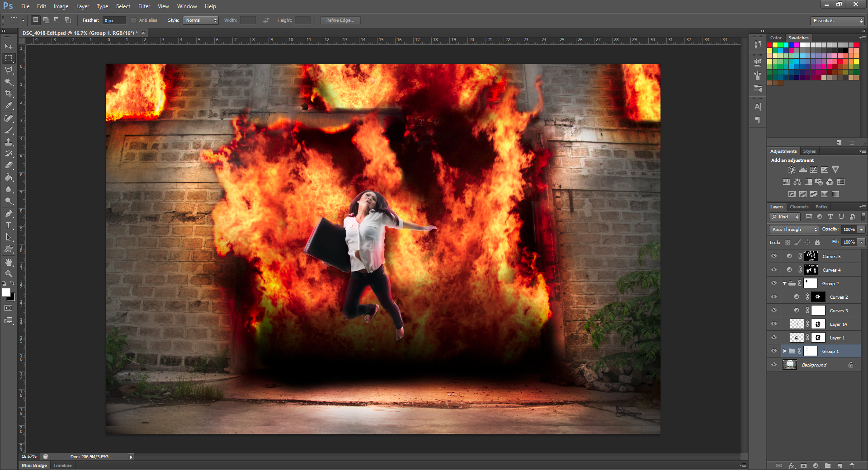Image resolution: width=868 pixels, height=470 pixels.
Task: Switch to the Channels tab
Action: coord(799,207)
